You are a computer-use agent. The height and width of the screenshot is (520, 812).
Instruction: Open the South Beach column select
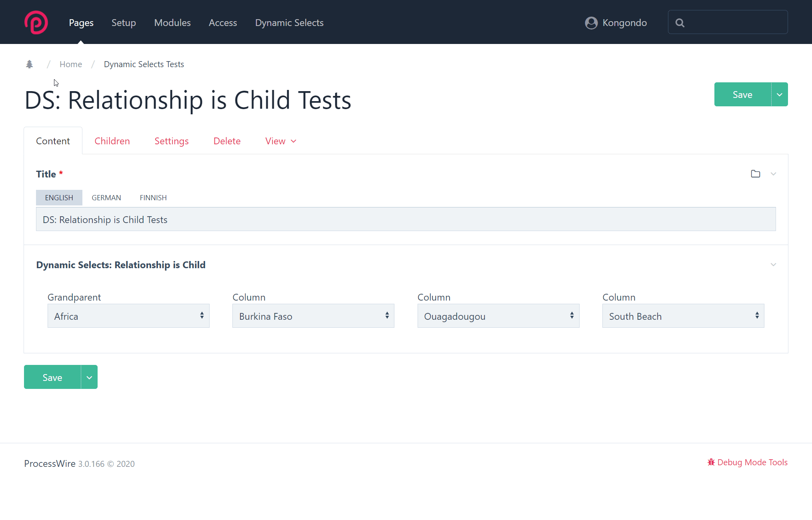[683, 316]
